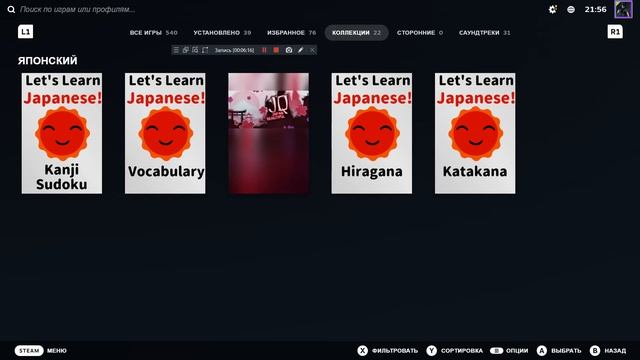Click the Y СОРТИРОВКА button icon

(431, 350)
